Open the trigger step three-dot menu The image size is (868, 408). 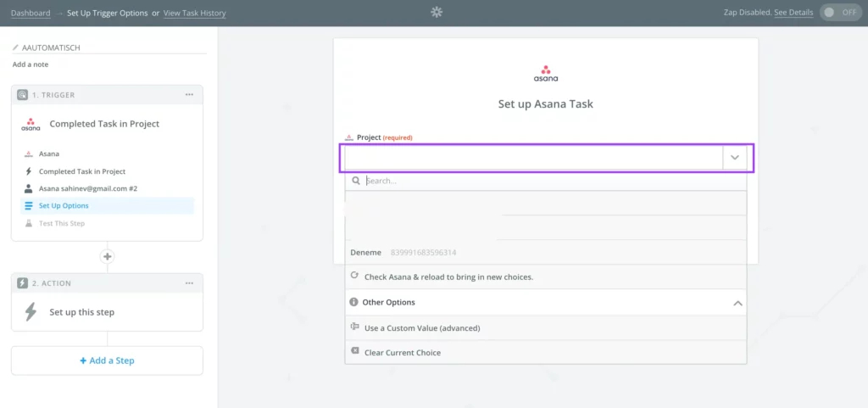[x=189, y=95]
